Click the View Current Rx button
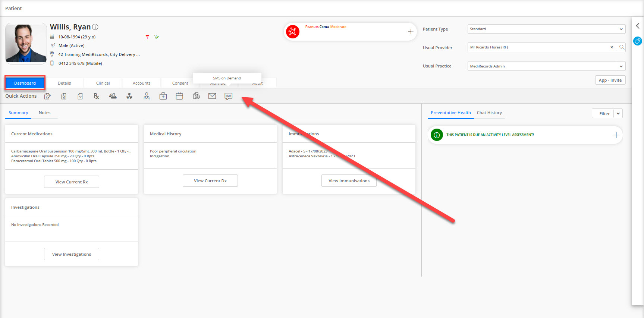Screen dimensions: 644x318 72,182
